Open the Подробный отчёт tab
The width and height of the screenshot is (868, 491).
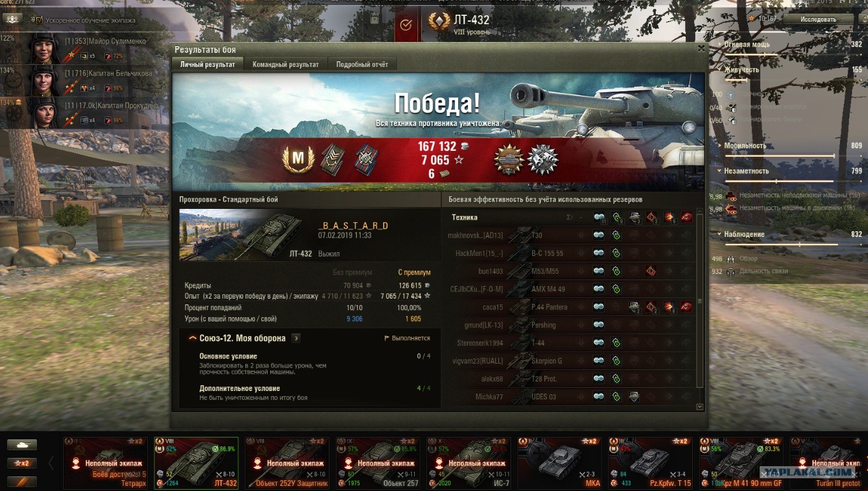(362, 64)
